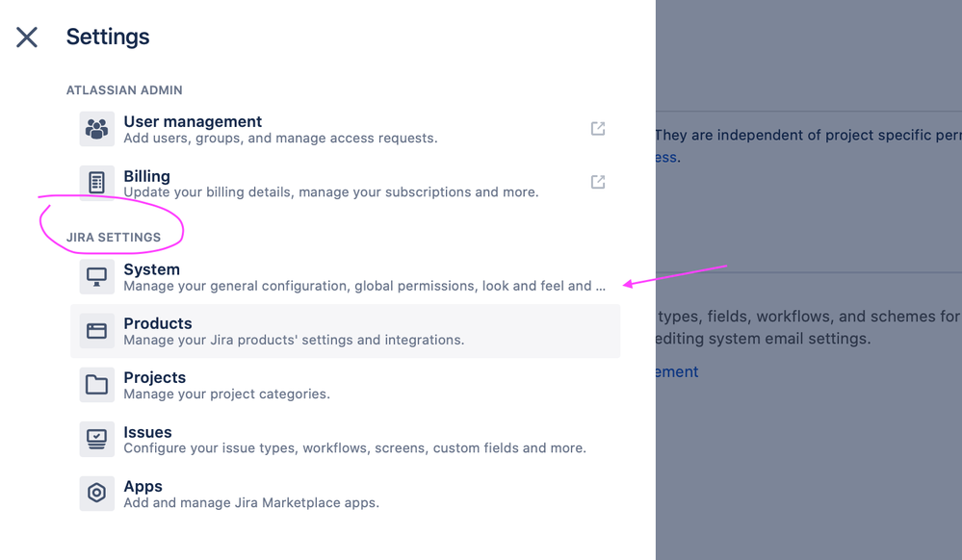Click the 'Update your billing details' description text
Image resolution: width=962 pixels, height=560 pixels.
[330, 192]
